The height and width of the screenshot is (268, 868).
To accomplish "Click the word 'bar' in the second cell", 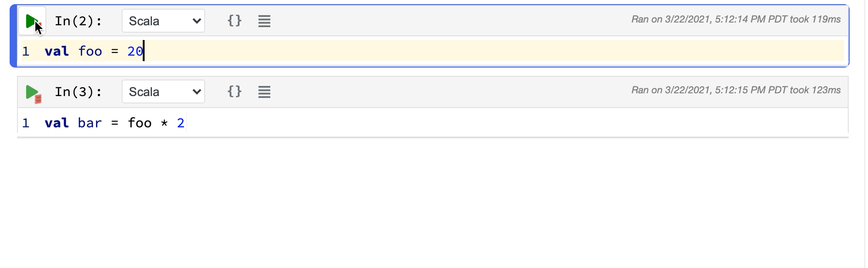I will tap(90, 123).
